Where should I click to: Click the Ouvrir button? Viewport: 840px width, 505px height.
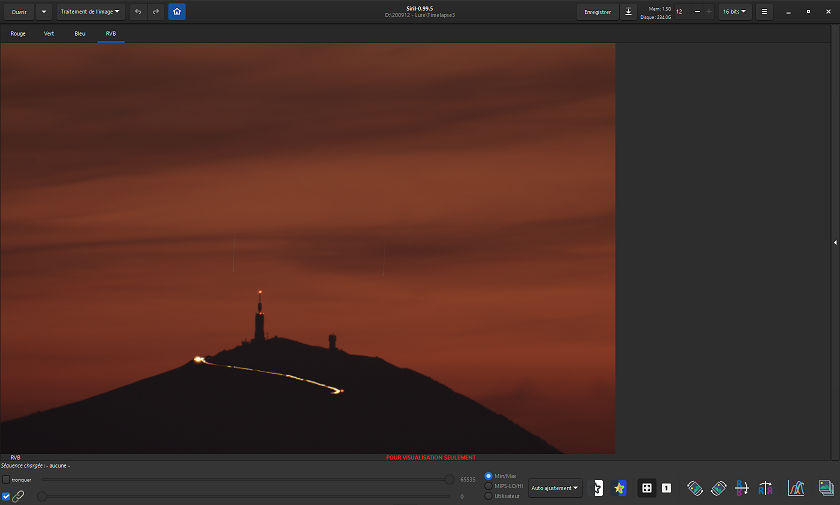click(x=19, y=12)
